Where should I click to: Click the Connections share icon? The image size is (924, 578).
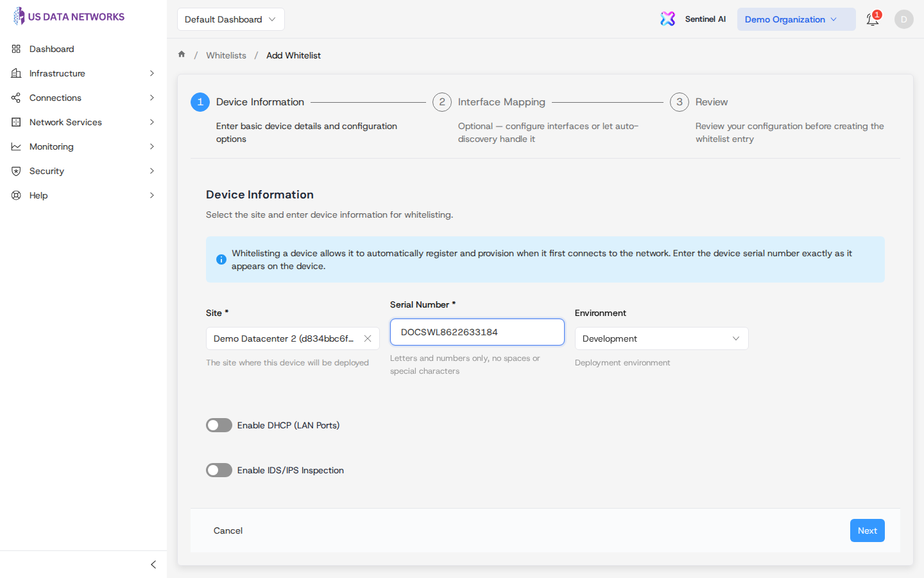point(16,98)
